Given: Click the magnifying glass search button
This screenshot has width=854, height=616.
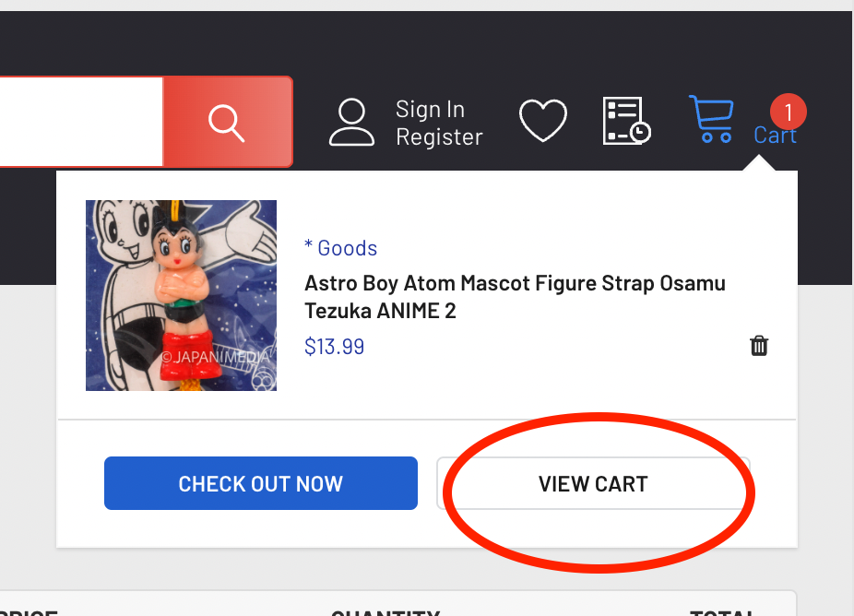Looking at the screenshot, I should point(227,122).
